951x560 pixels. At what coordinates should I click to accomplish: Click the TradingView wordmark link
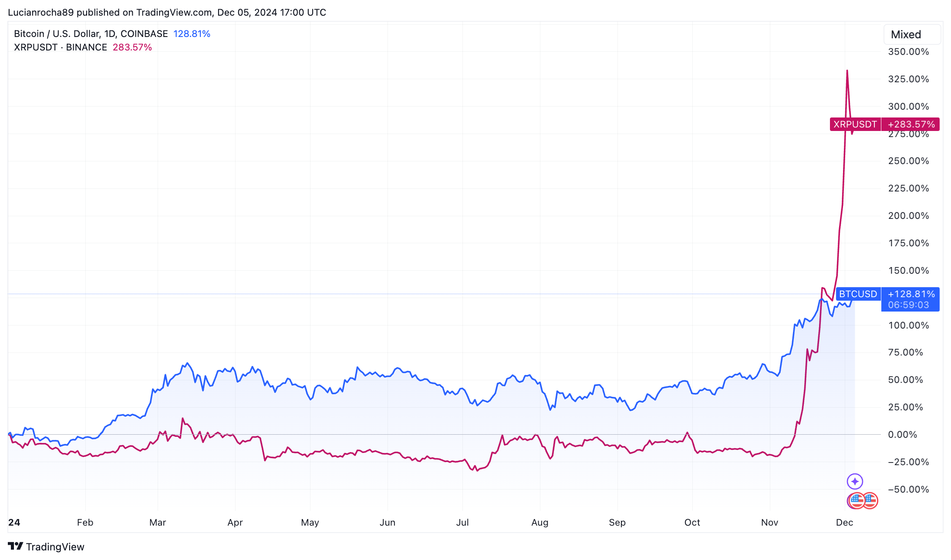(x=55, y=547)
